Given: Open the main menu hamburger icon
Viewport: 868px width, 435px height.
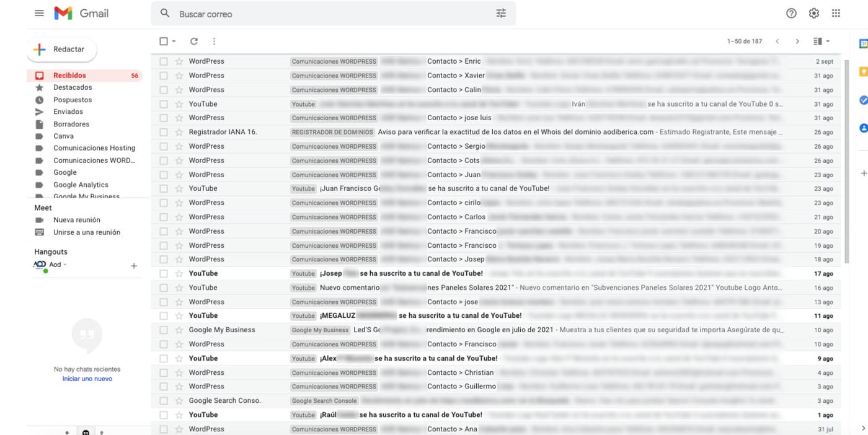Looking at the screenshot, I should point(39,13).
